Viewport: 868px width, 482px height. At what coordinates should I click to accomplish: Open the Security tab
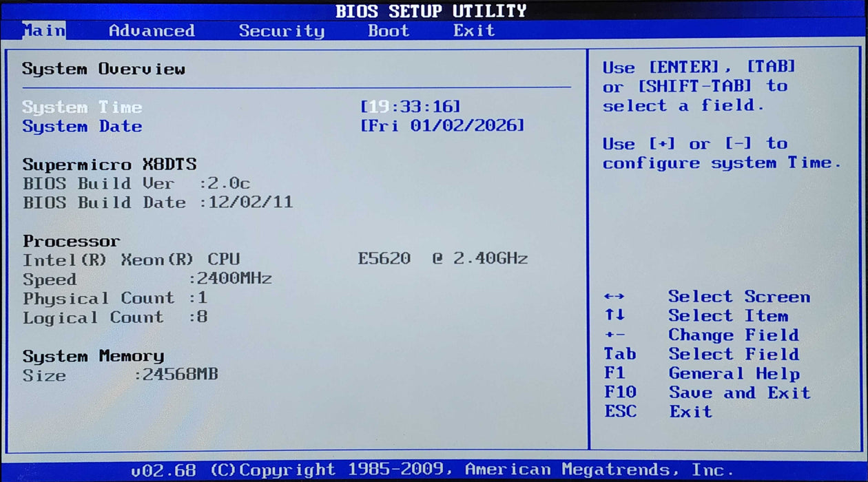click(282, 31)
